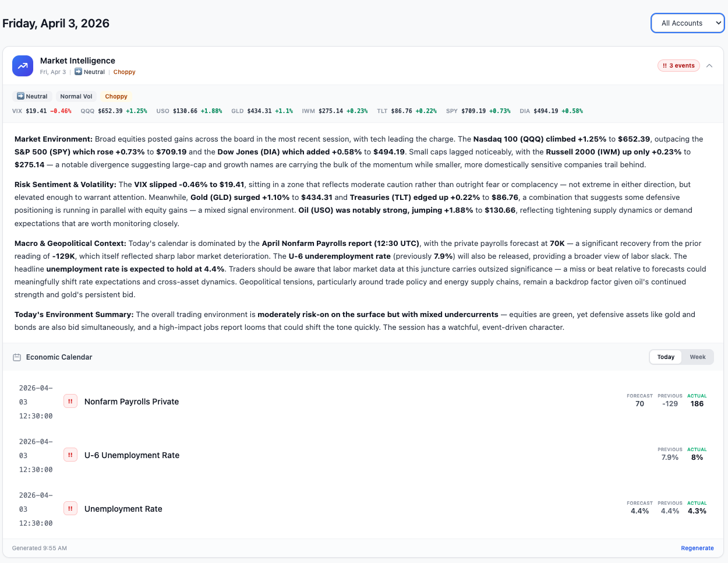This screenshot has height=563, width=728.
Task: Click the importance icon beside U-6 Unemployment Rate
Action: coord(70,455)
